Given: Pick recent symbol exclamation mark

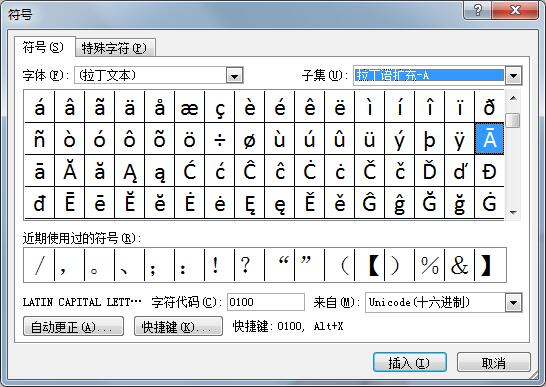Looking at the screenshot, I should pyautogui.click(x=219, y=265).
